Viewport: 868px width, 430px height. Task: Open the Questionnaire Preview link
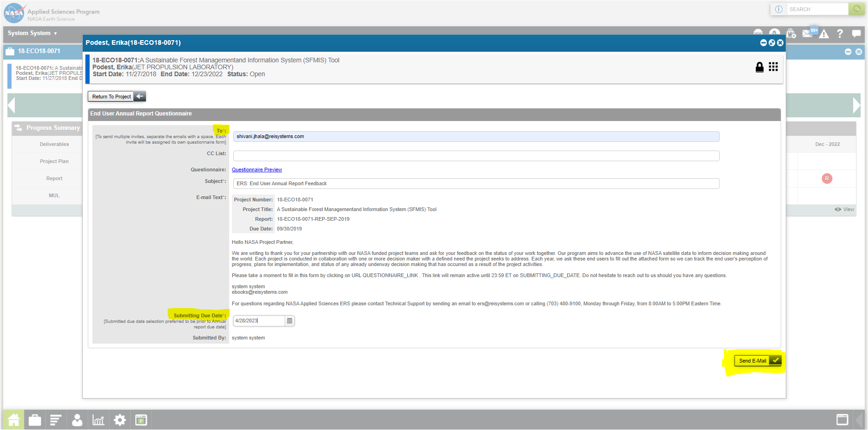pyautogui.click(x=257, y=170)
